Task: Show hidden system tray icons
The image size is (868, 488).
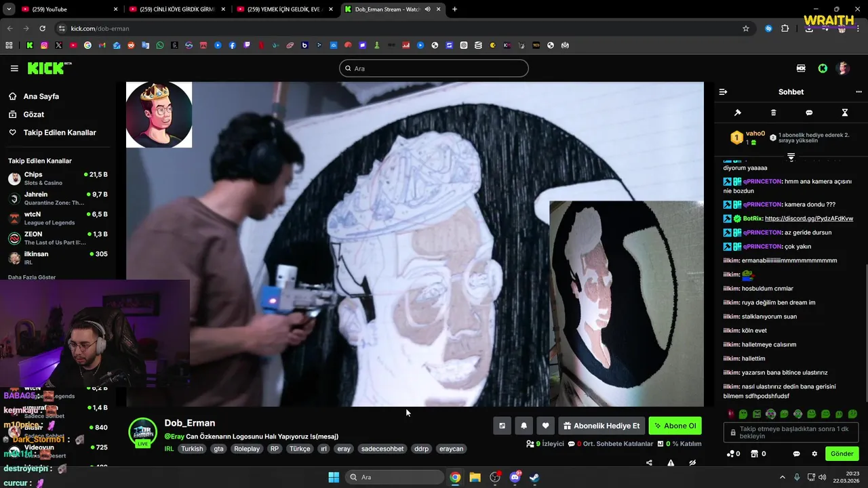Action: [x=782, y=477]
